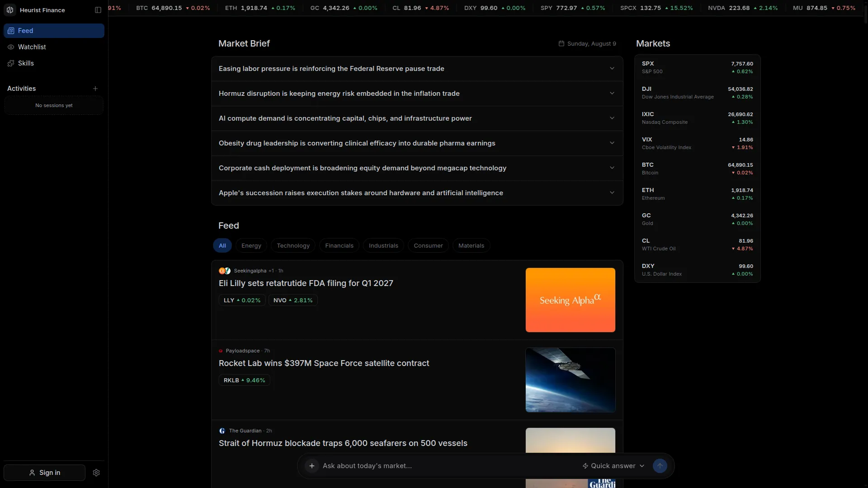The image size is (868, 488).
Task: Open the Feed page in the sidebar
Action: pyautogui.click(x=54, y=31)
